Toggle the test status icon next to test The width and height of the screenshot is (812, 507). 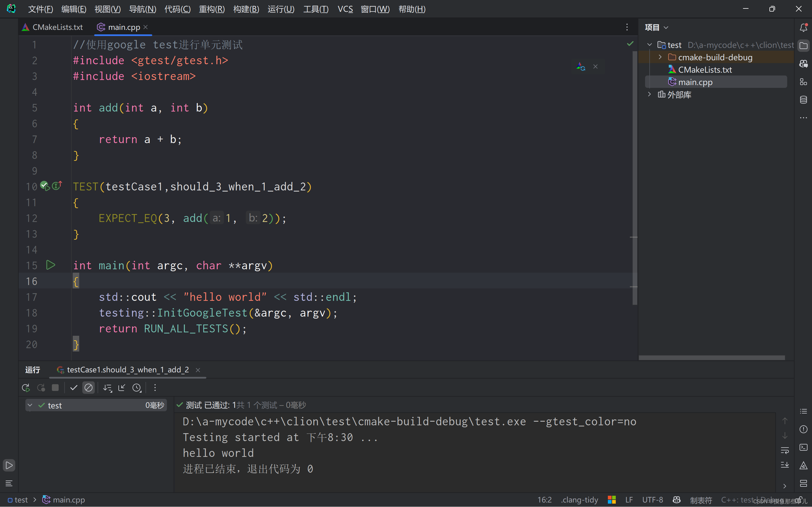pos(41,405)
